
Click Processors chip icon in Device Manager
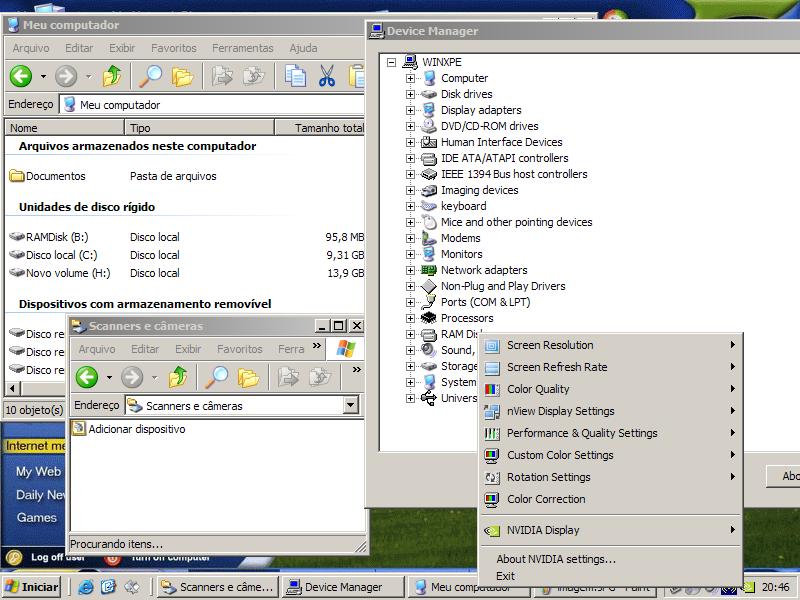pos(429,318)
